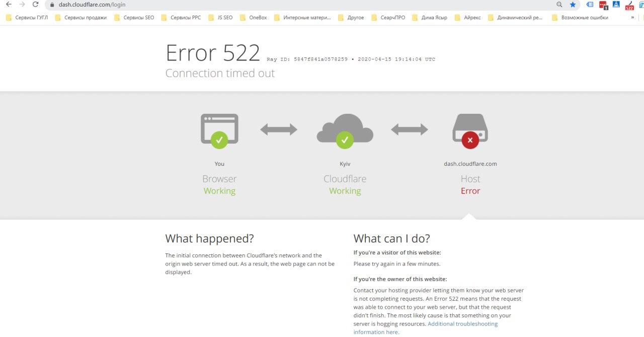Open the Динамический ре... bookmark folder
Viewport: 644px width, 337px height.
(x=515, y=17)
